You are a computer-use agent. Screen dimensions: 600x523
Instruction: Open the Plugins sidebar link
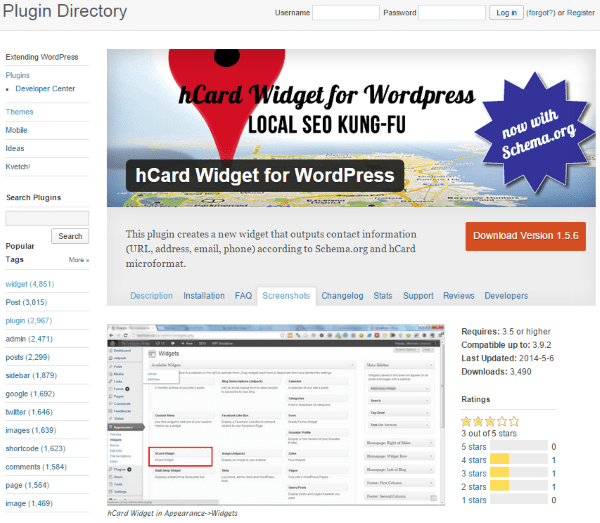[x=18, y=75]
